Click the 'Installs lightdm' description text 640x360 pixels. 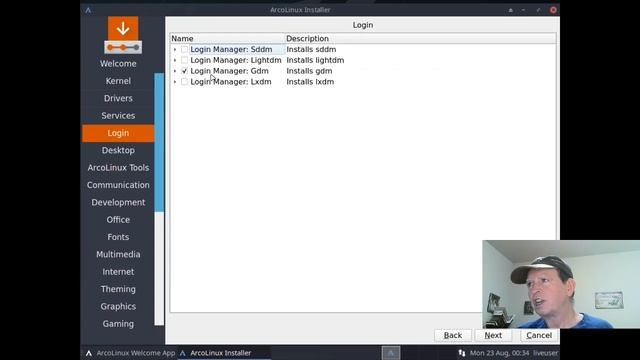pyautogui.click(x=315, y=60)
